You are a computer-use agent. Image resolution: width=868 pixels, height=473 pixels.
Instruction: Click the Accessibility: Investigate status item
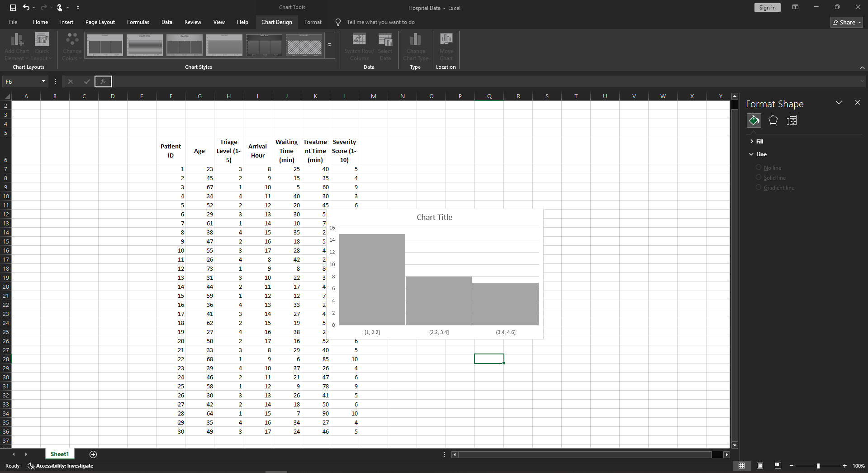[x=61, y=466]
